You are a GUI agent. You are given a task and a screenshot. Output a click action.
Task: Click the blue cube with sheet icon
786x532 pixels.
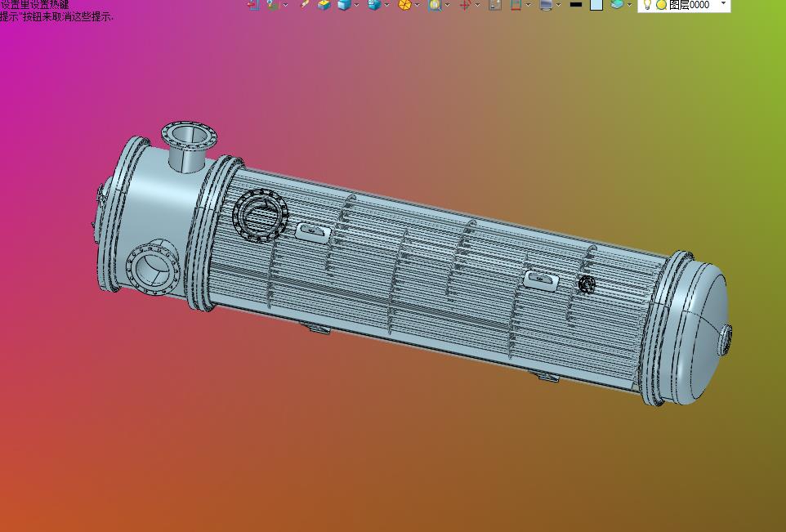pyautogui.click(x=374, y=5)
